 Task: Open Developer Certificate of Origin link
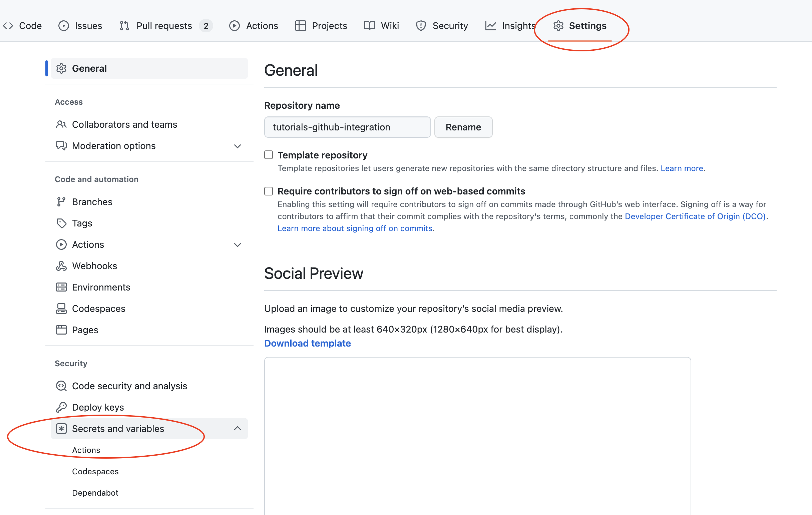[x=695, y=216]
